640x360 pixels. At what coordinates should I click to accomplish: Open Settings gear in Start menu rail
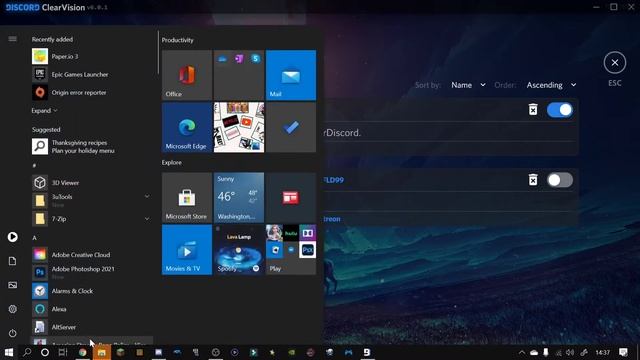(x=13, y=309)
